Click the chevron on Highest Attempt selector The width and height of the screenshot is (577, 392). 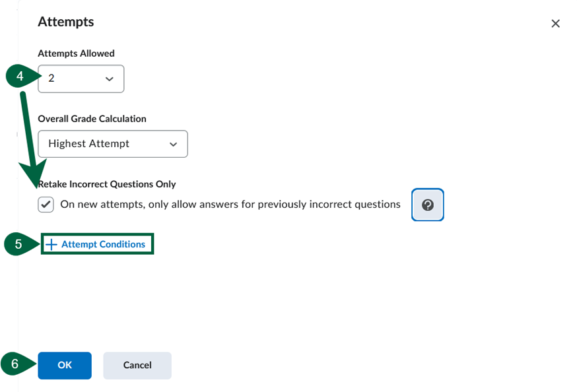pyautogui.click(x=174, y=144)
